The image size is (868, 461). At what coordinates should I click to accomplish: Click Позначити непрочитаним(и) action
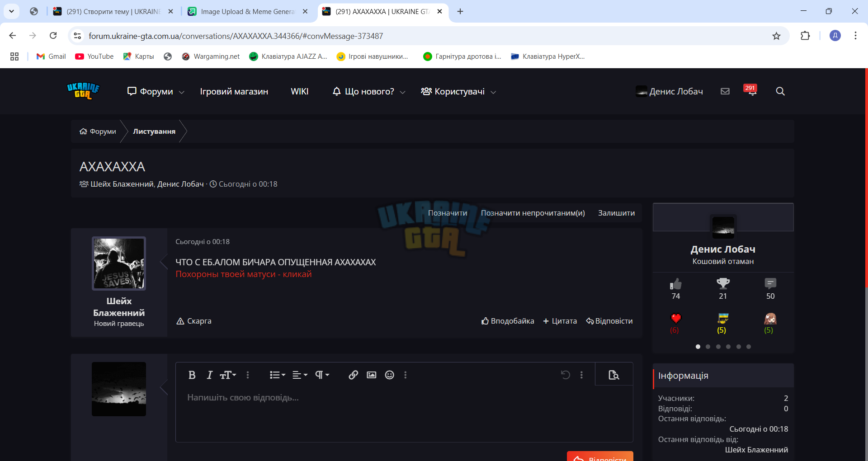tap(533, 213)
